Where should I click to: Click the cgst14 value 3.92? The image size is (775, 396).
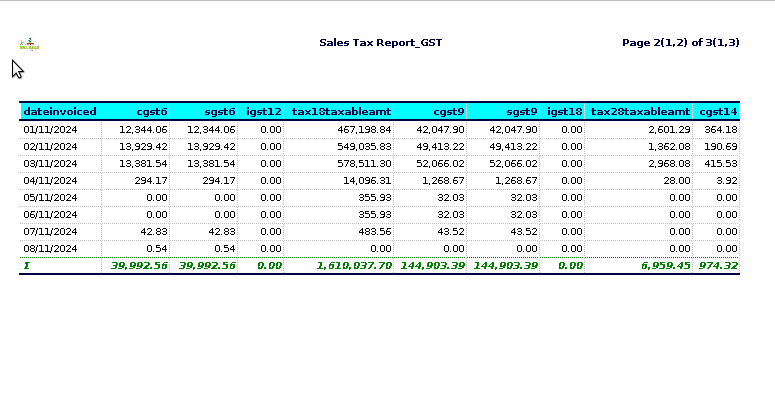(x=727, y=180)
